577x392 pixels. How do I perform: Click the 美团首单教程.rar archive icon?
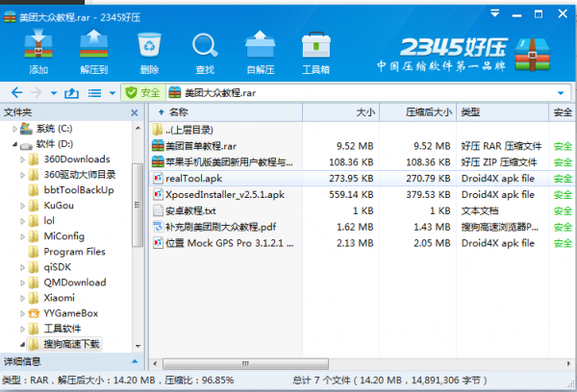tap(158, 146)
